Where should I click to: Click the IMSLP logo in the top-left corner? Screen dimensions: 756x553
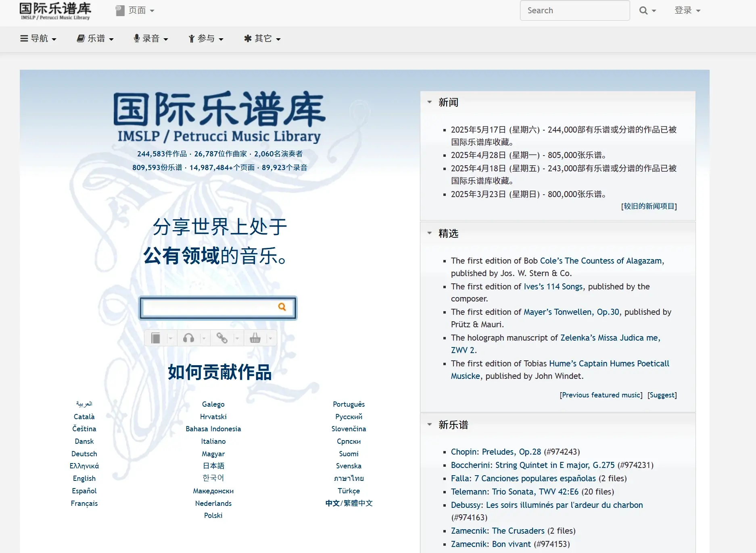tap(55, 10)
